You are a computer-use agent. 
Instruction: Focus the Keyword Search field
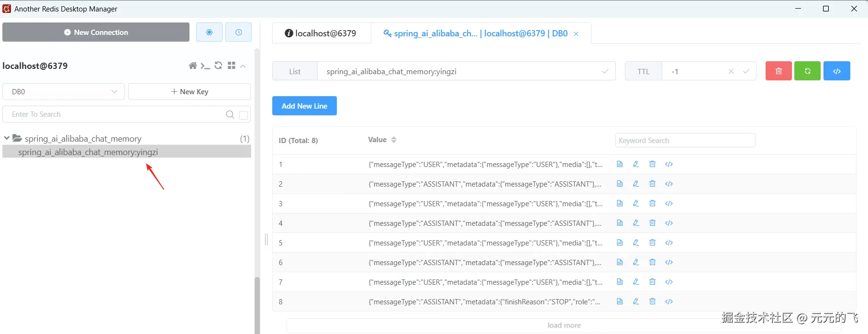point(685,140)
